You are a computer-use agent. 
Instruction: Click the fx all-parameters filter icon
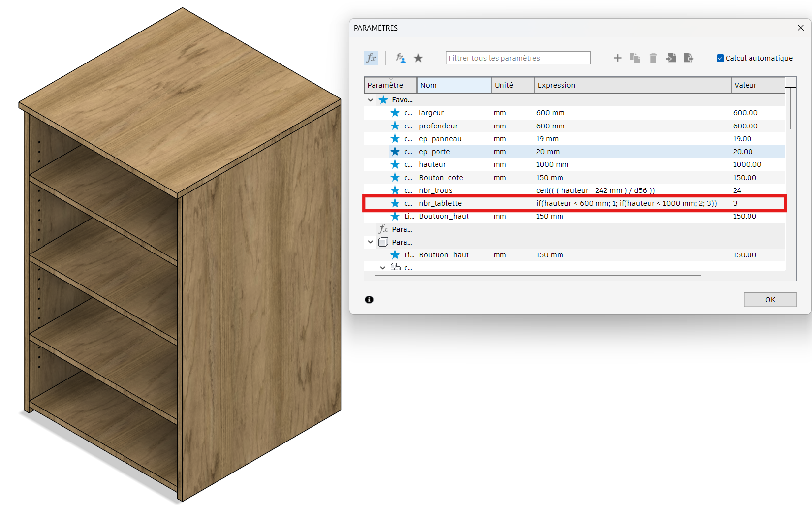click(371, 58)
